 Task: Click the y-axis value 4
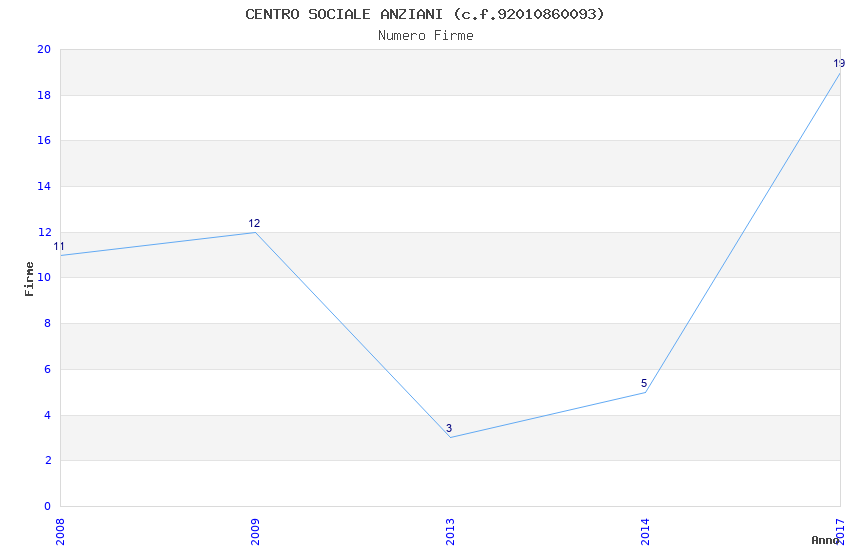(48, 415)
